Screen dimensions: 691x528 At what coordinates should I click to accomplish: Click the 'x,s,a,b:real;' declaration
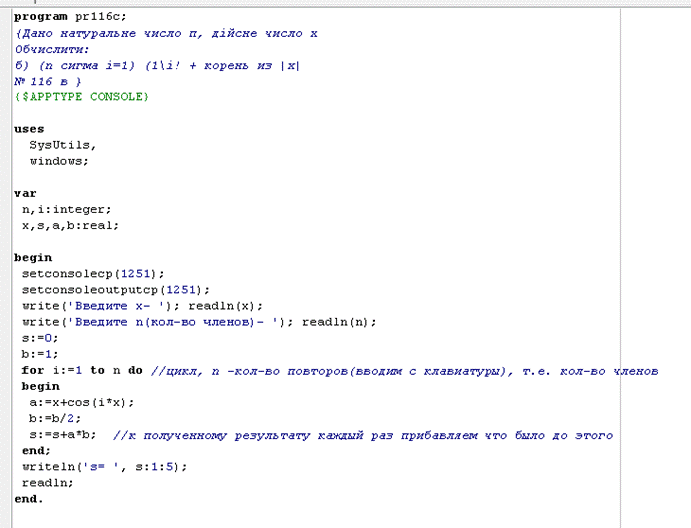[x=70, y=226]
